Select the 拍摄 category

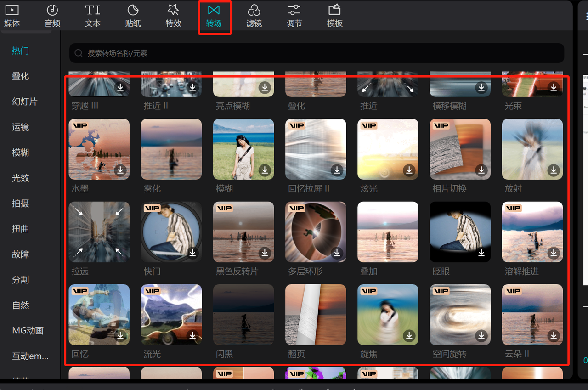tap(21, 203)
